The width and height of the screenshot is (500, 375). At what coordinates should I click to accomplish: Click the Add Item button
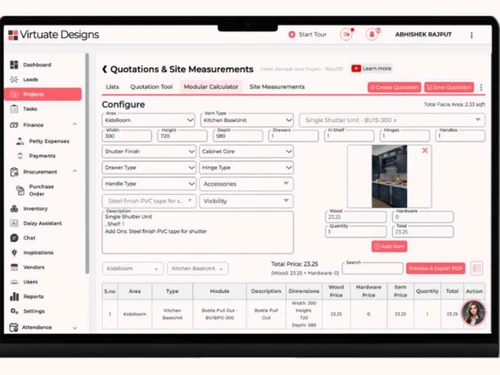tap(389, 246)
